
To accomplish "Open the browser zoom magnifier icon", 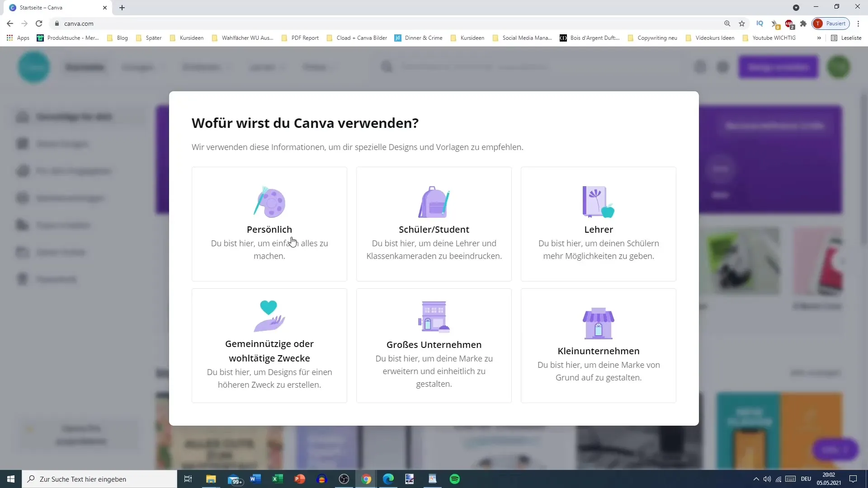I will (x=727, y=23).
